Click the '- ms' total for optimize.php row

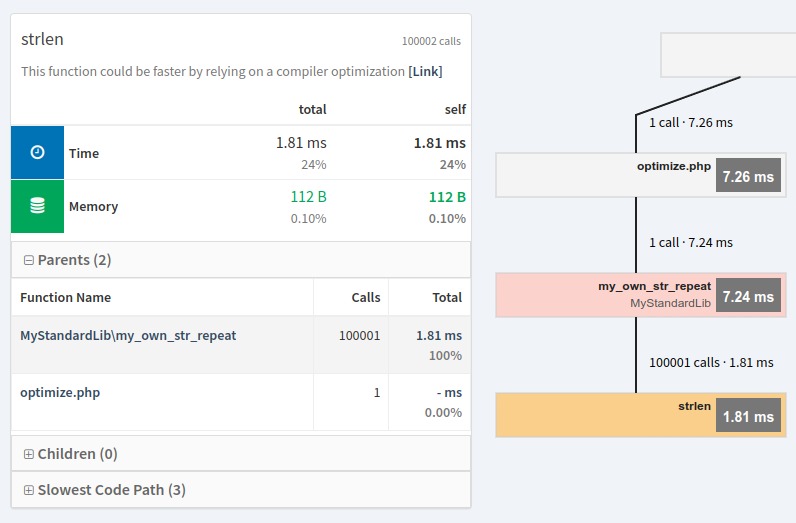pos(449,393)
